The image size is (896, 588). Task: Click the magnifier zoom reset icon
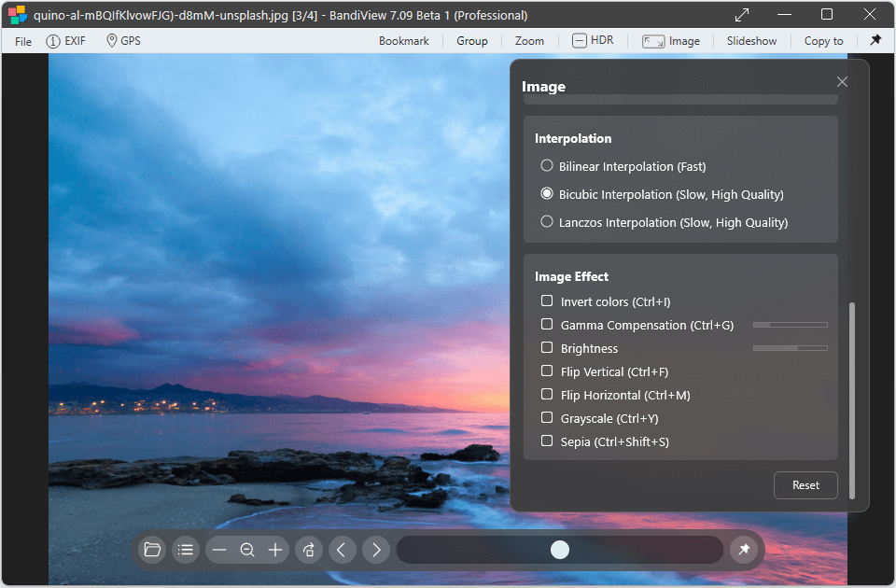pyautogui.click(x=247, y=550)
